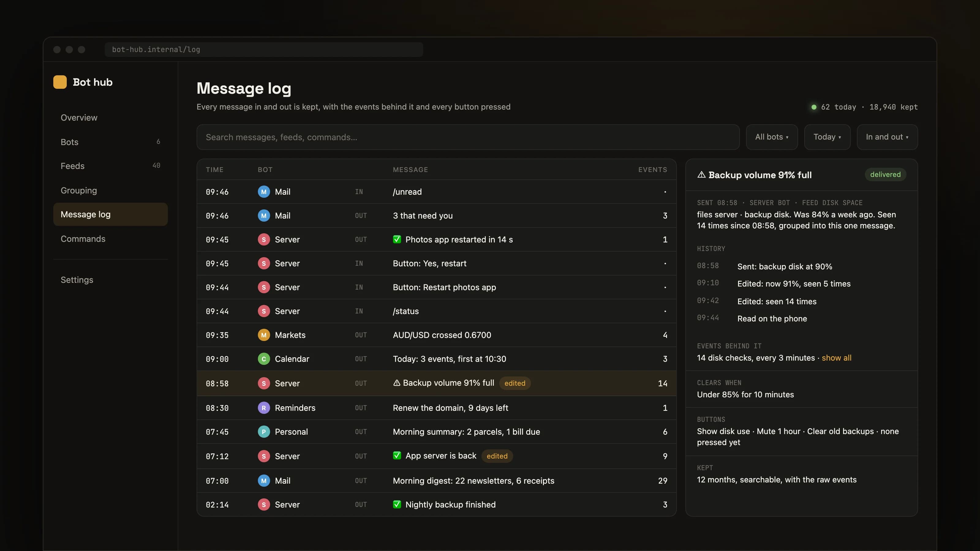The width and height of the screenshot is (980, 551).
Task: Click the Mail avatar in the /unread row
Action: tap(264, 192)
